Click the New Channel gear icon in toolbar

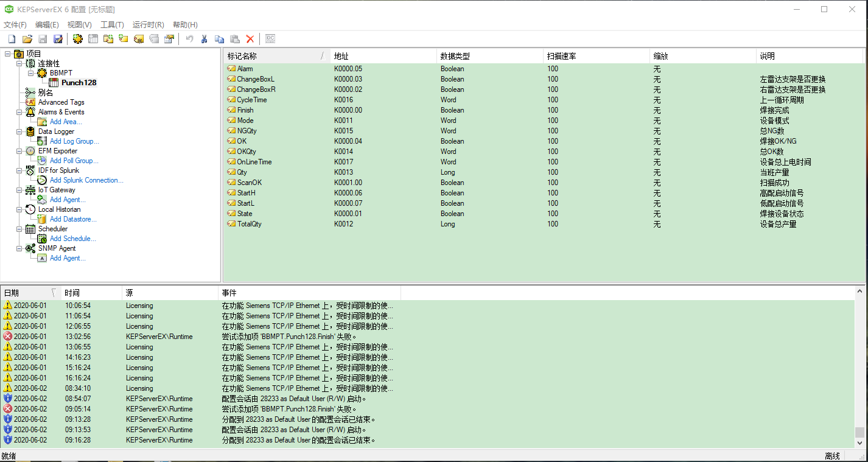tap(77, 39)
